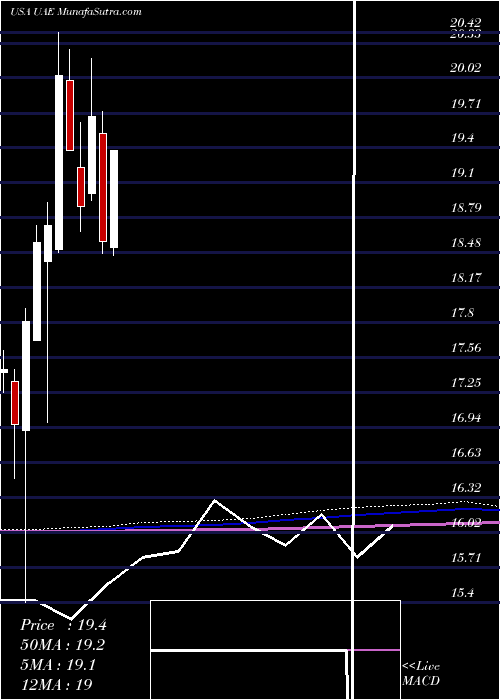Click the 16.63 price axis label
The width and height of the screenshot is (500, 700).
pos(466,453)
